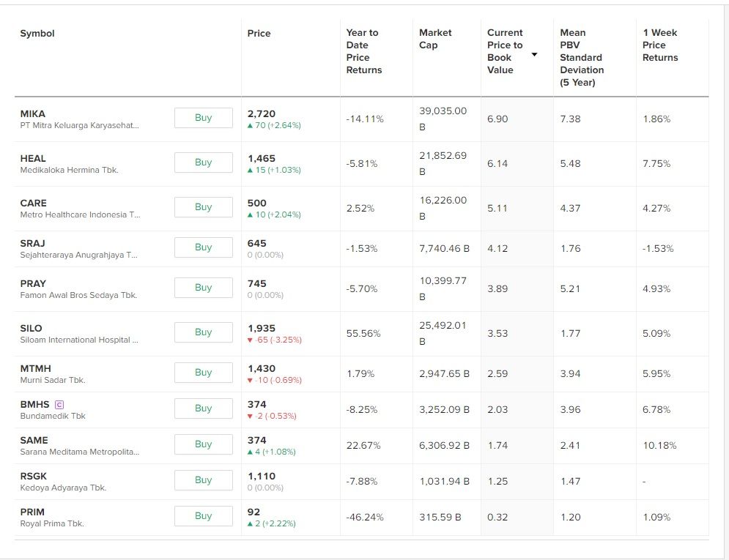Click HEAL one week return 7.75%
Screen dimensions: 729x560
(656, 163)
